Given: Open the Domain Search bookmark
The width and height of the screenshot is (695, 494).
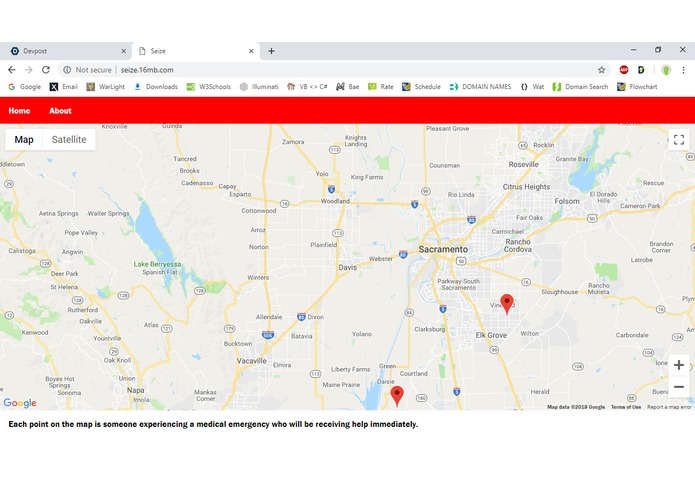Looking at the screenshot, I should pyautogui.click(x=581, y=87).
